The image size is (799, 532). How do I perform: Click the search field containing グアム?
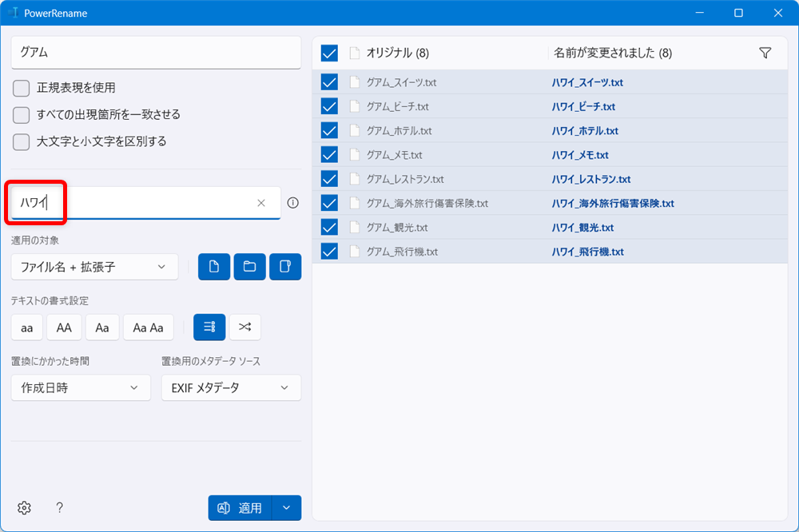pos(156,51)
